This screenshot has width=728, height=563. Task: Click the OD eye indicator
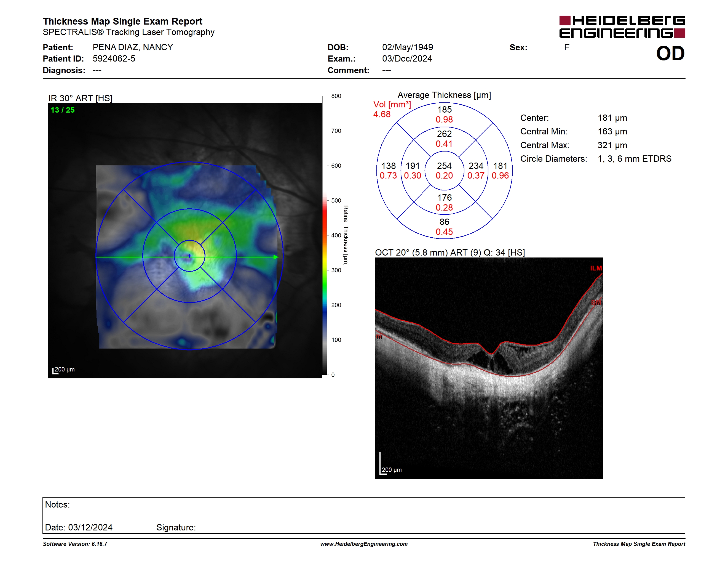pos(670,53)
